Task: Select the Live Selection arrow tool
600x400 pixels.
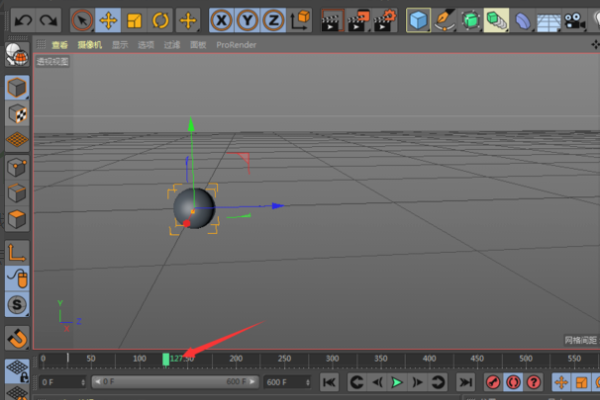Action: click(x=83, y=19)
